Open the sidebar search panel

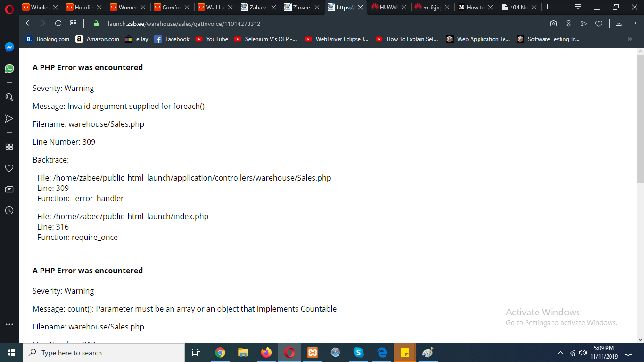9,97
